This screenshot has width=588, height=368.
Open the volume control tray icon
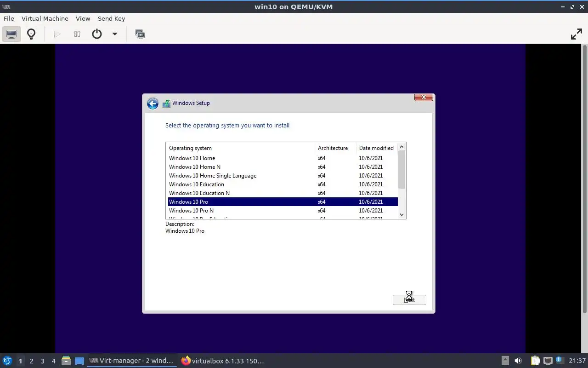(518, 361)
